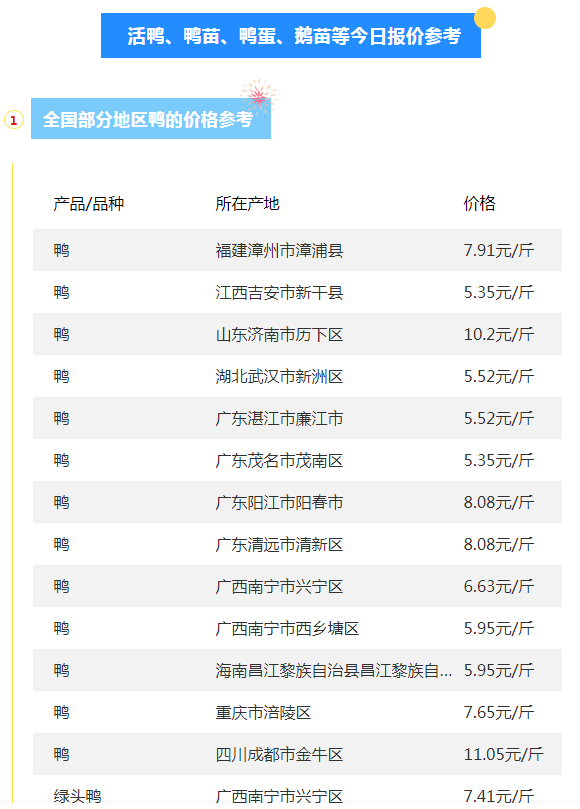The height and width of the screenshot is (809, 580).
Task: Click the 绿头鸭 product name
Action: 77,796
